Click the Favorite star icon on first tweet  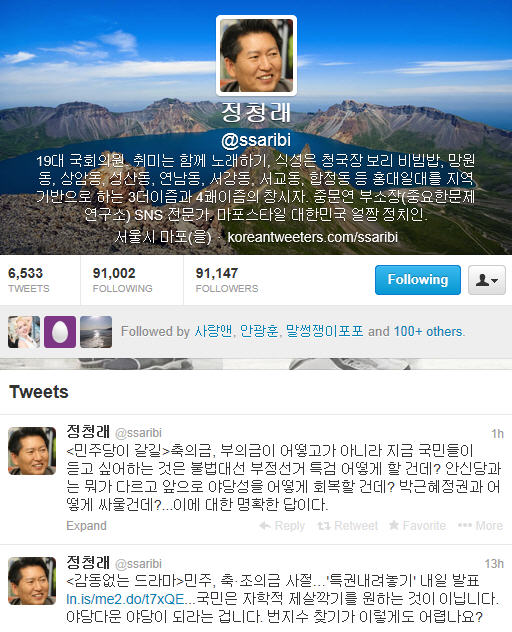[394, 525]
